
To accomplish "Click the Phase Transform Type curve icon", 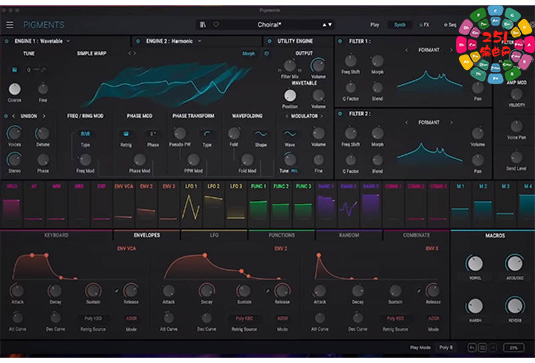I will pyautogui.click(x=207, y=134).
